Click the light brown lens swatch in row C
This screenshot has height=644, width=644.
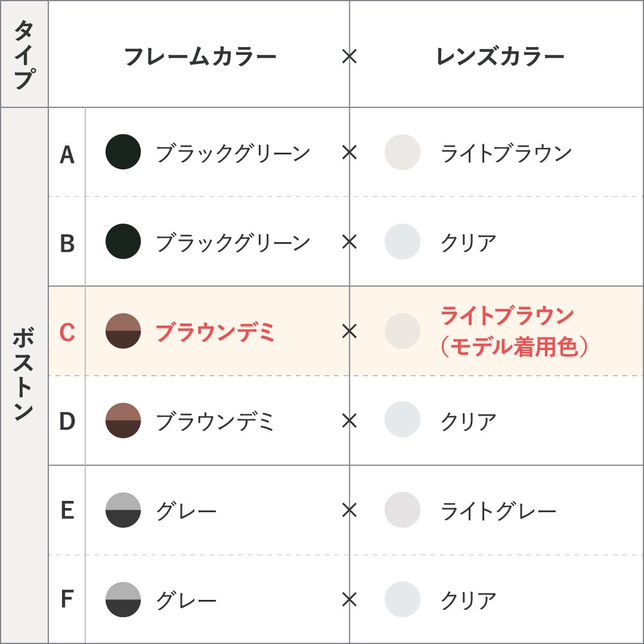402,330
